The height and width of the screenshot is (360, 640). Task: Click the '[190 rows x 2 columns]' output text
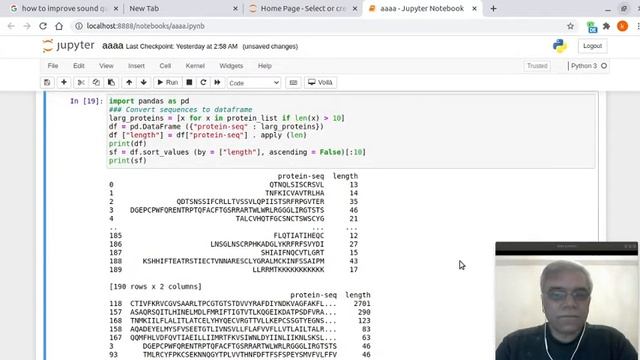click(x=156, y=287)
